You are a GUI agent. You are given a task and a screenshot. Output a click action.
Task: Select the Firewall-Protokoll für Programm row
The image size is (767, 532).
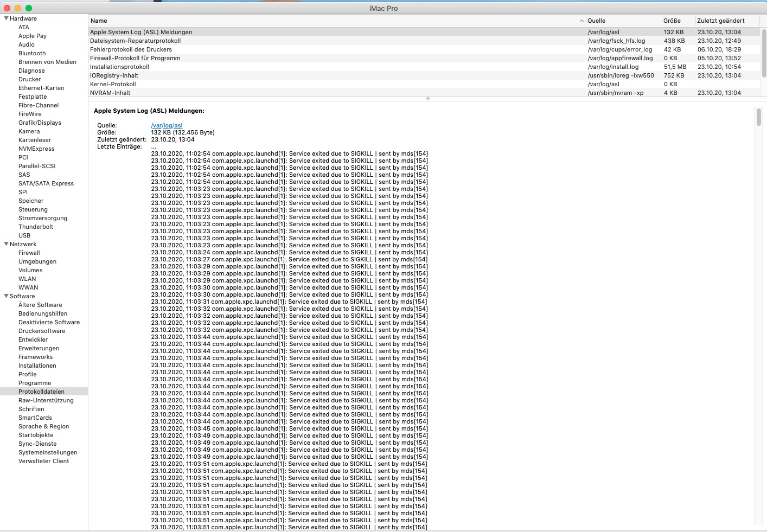point(424,58)
